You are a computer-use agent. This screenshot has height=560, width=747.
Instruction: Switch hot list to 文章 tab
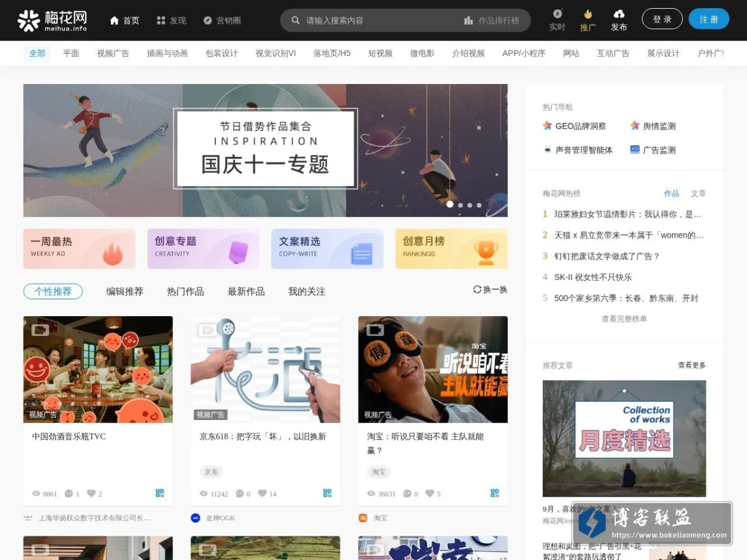(698, 194)
